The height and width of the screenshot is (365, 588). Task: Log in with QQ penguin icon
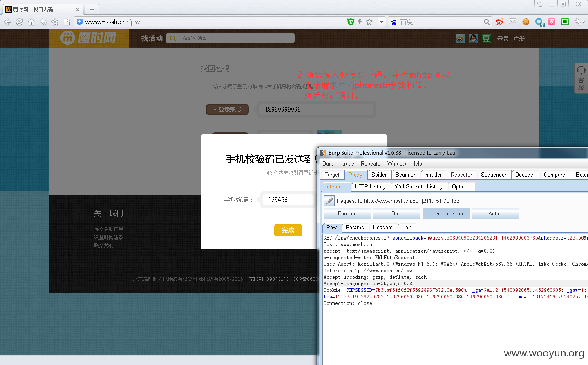tap(473, 38)
